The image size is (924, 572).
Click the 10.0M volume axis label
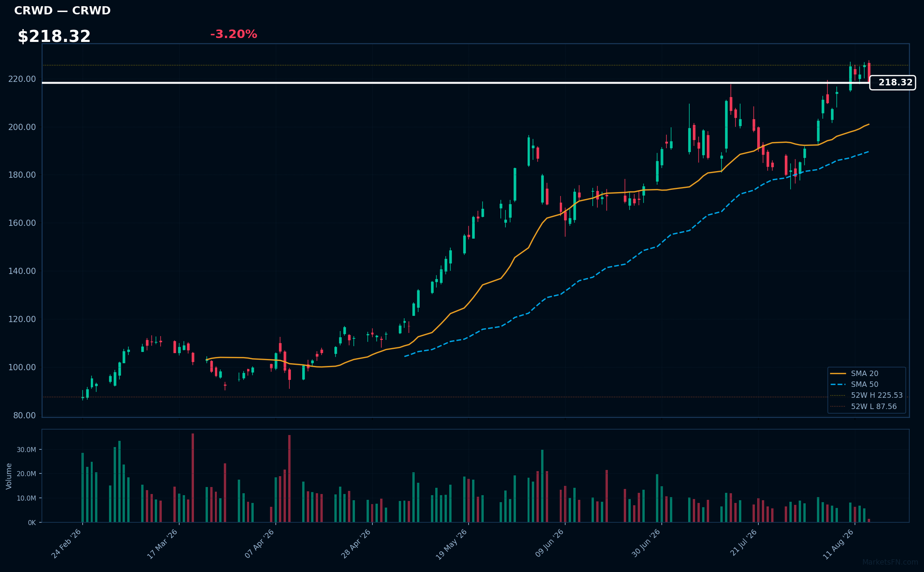pyautogui.click(x=26, y=498)
